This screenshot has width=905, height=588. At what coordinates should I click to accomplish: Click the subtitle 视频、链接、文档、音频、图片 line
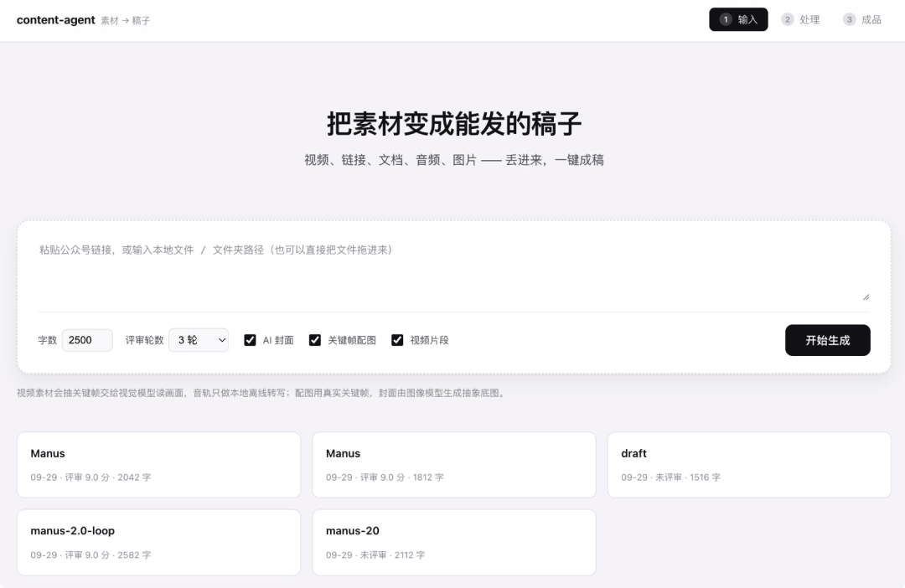coord(454,161)
